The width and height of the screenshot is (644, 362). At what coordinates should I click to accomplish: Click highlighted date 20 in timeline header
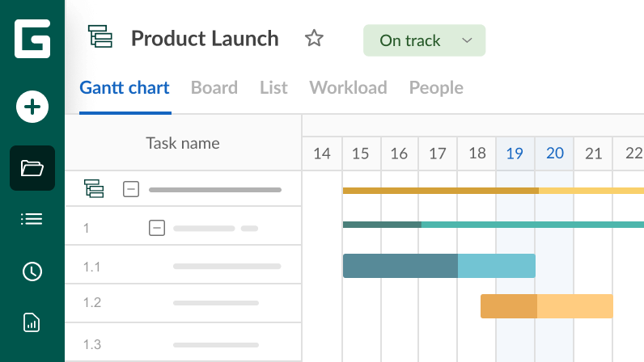pos(555,154)
